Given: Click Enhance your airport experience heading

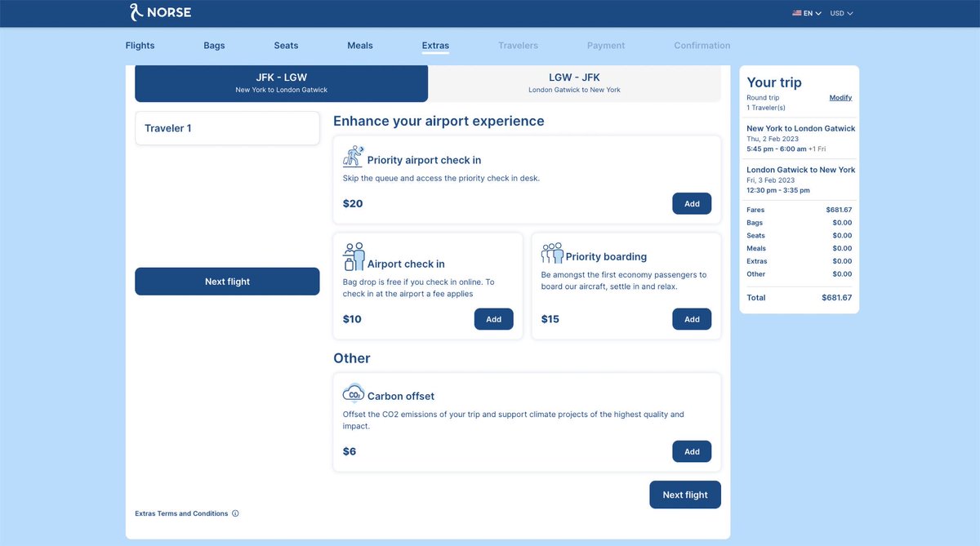Looking at the screenshot, I should (439, 121).
